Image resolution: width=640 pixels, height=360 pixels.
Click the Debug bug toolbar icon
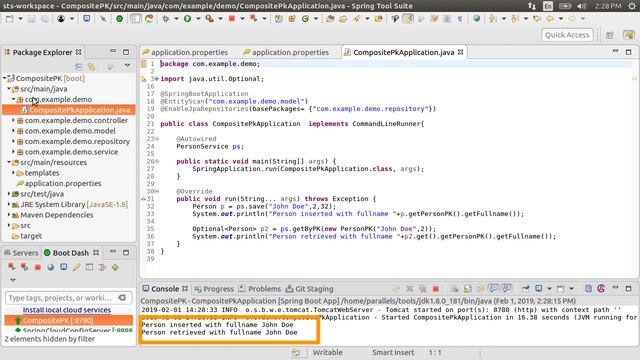166,19
